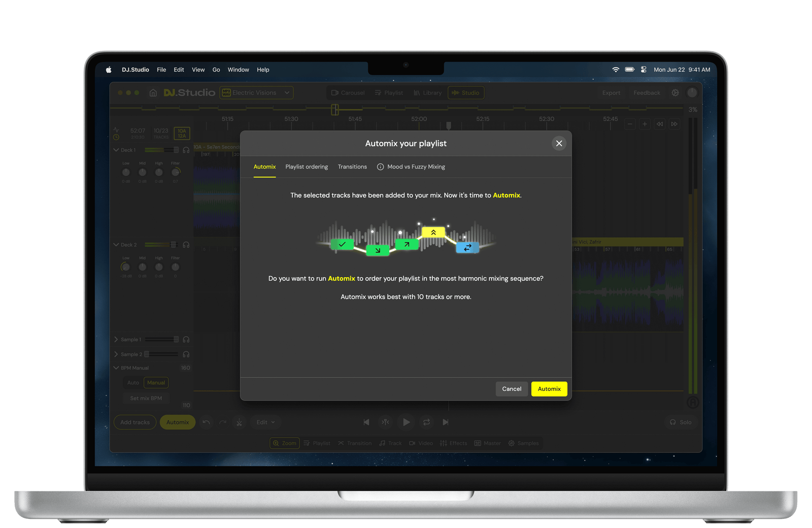This screenshot has width=812, height=528.
Task: Open the settings gear next to Feedback
Action: (x=675, y=93)
